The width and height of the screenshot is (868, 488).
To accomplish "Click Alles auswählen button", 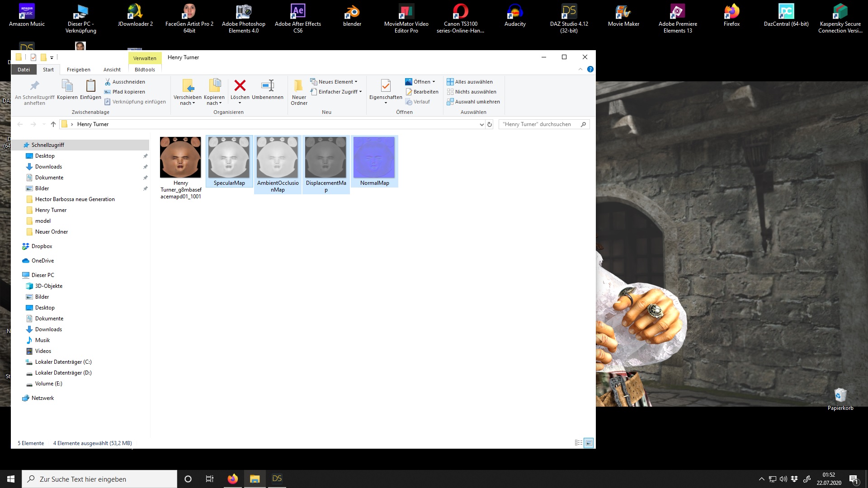I will click(470, 82).
